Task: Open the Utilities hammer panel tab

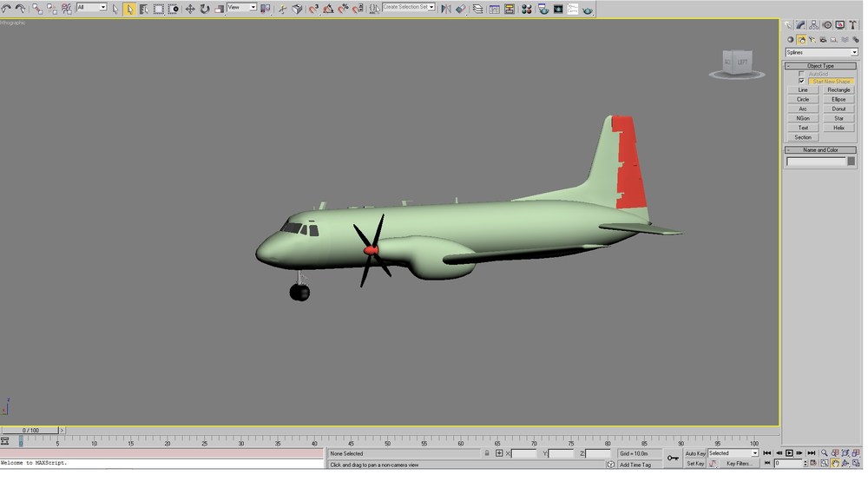Action: coord(852,25)
